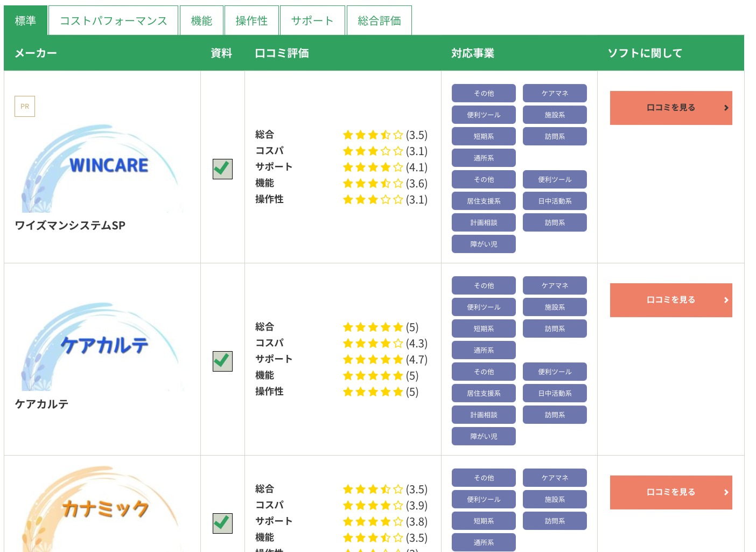This screenshot has width=756, height=552.
Task: Click the 短期系 tag in the WINCARE row
Action: point(484,136)
